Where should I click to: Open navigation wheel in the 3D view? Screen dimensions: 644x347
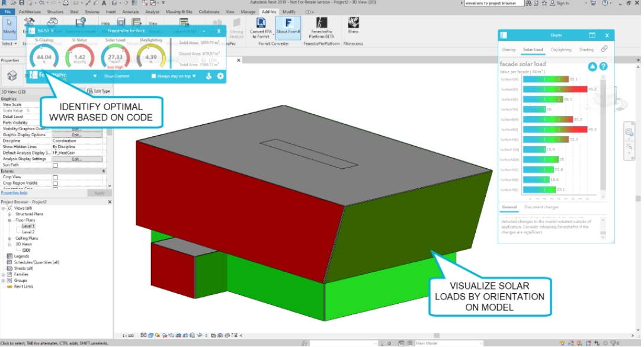[x=629, y=132]
